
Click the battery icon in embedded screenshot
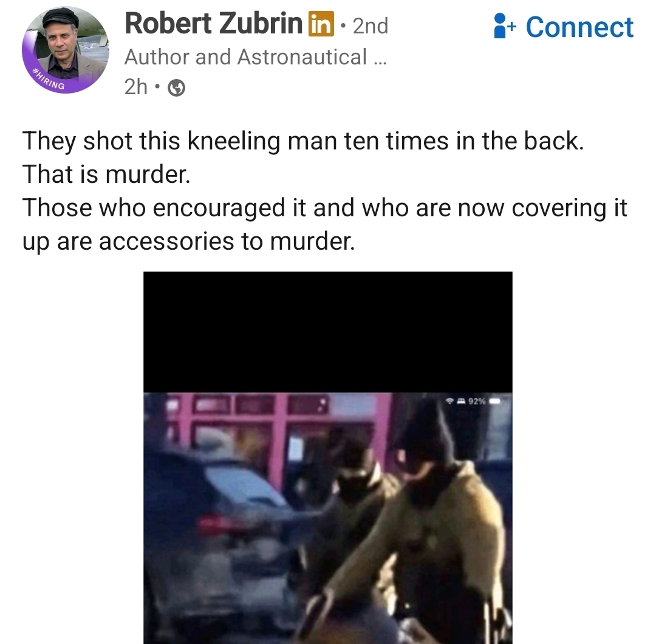tap(495, 402)
